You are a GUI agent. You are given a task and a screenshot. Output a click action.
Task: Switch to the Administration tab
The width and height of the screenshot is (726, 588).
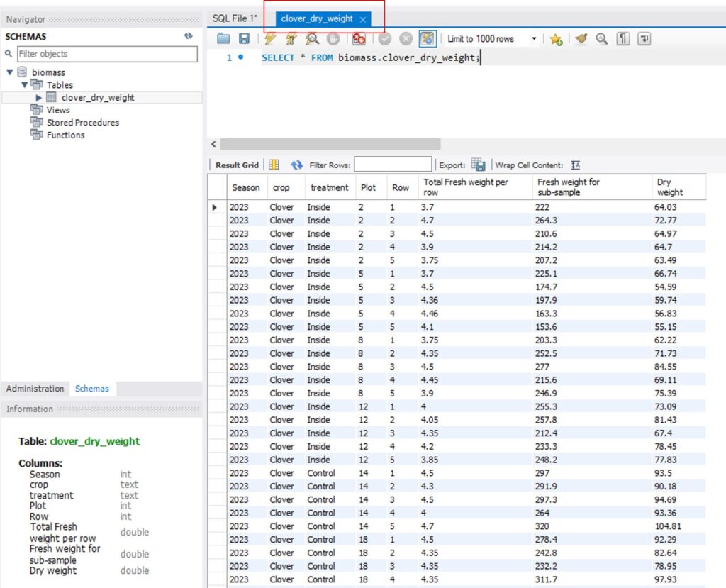pyautogui.click(x=35, y=389)
